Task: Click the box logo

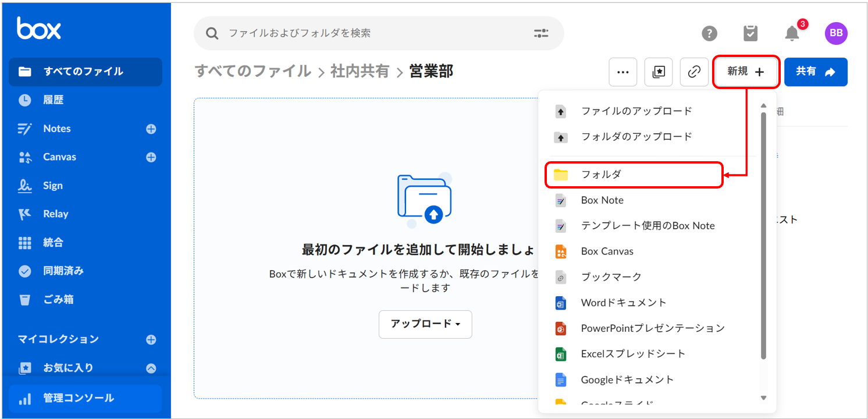Action: click(39, 28)
